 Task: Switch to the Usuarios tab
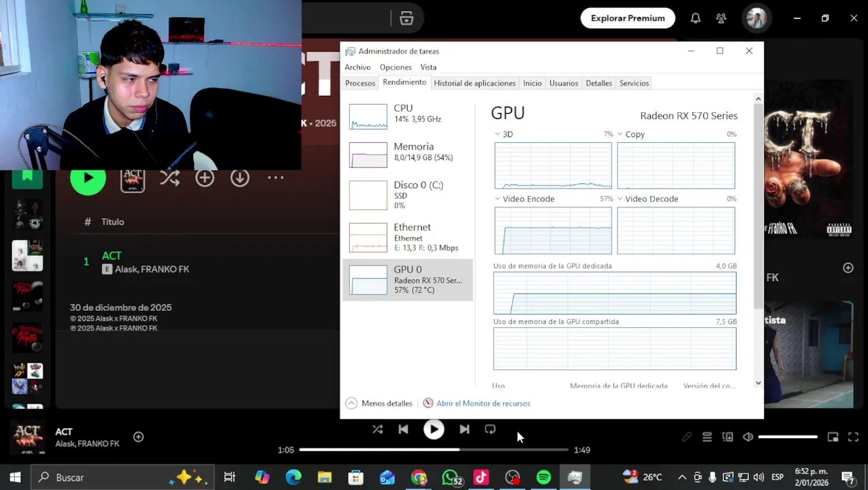coord(564,83)
